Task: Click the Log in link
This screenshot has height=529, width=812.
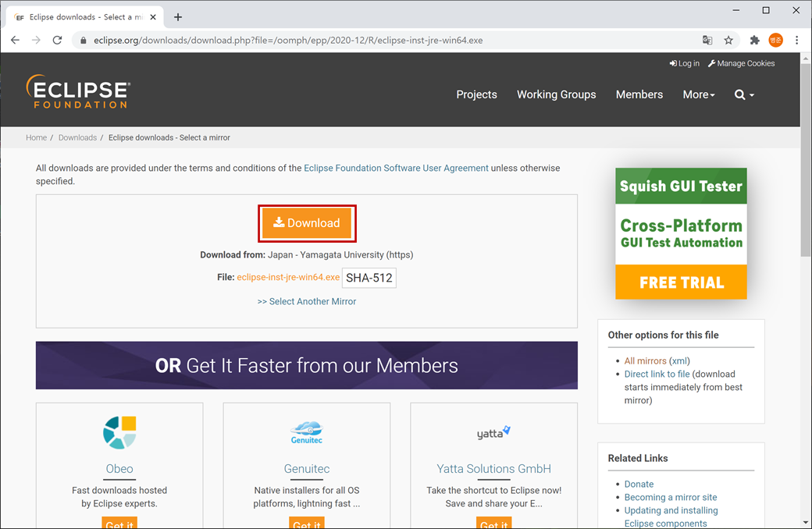Action: 684,63
